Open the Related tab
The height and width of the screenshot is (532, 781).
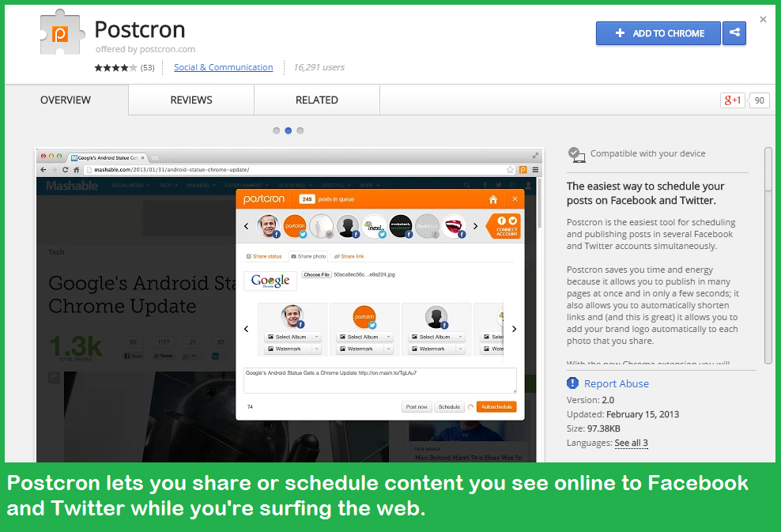(x=316, y=100)
